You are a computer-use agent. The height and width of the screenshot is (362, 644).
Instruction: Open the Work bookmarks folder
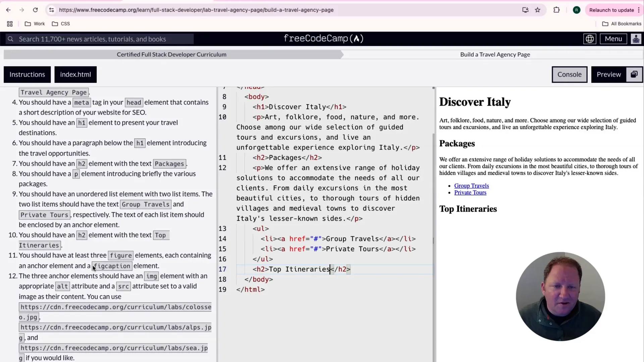[35, 24]
